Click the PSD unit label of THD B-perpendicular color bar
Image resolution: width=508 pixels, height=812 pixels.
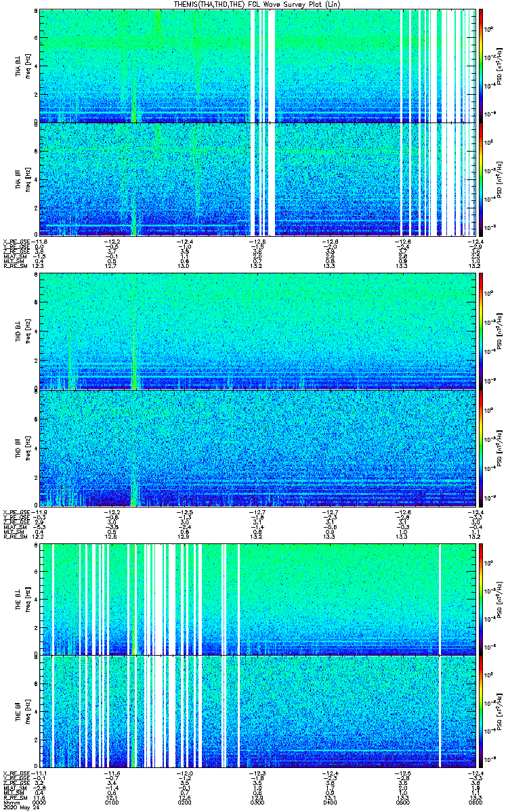(500, 331)
